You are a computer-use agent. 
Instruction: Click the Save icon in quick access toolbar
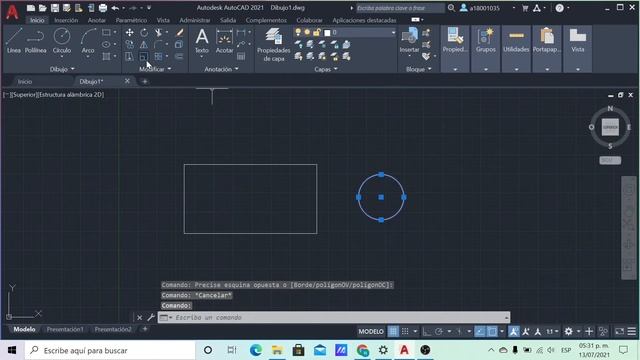coord(55,8)
